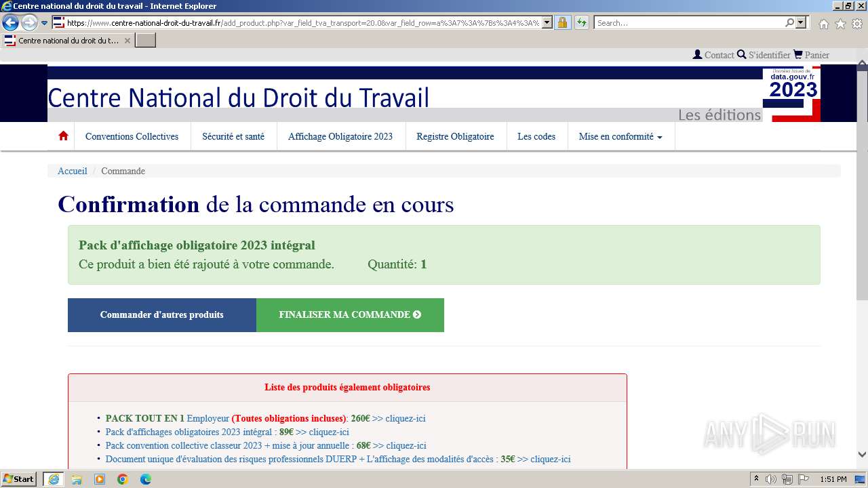The width and height of the screenshot is (868, 488).
Task: Close the Centre national du droit tab
Action: [127, 41]
